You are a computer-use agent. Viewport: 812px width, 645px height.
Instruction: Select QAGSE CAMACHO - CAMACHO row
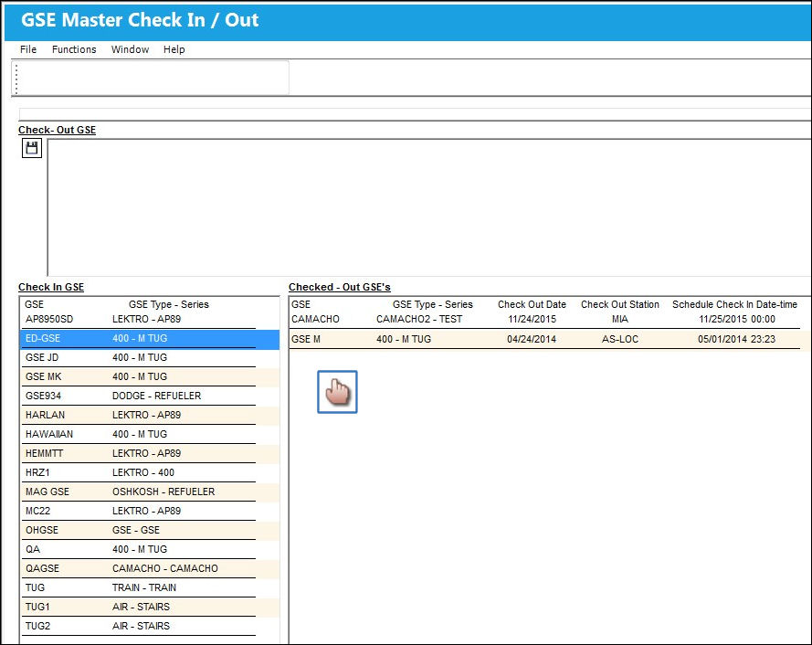tap(150, 568)
